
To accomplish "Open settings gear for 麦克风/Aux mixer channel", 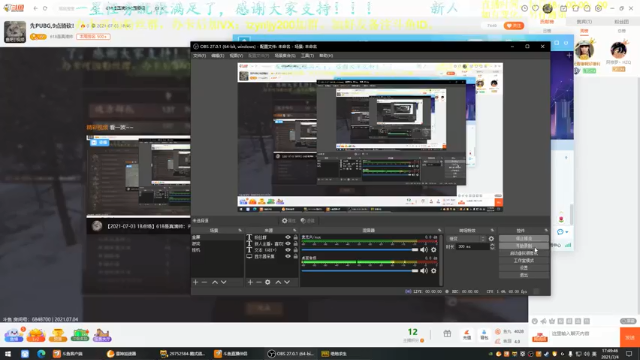I will coord(433,249).
